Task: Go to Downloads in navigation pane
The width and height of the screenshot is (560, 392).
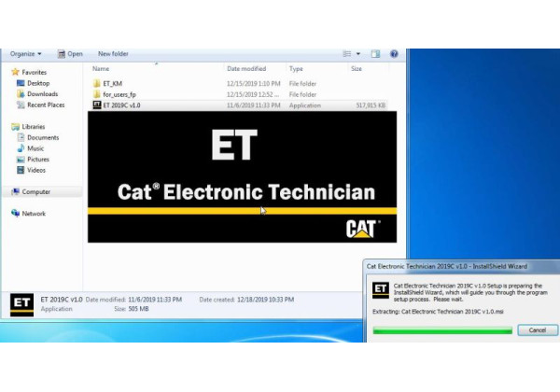Action: point(42,94)
